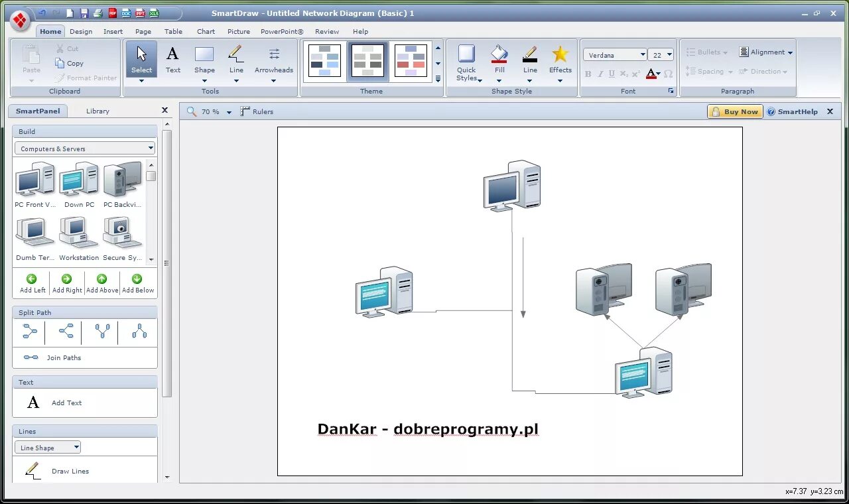Viewport: 849px width, 504px height.
Task: Click Add Right button
Action: (67, 283)
